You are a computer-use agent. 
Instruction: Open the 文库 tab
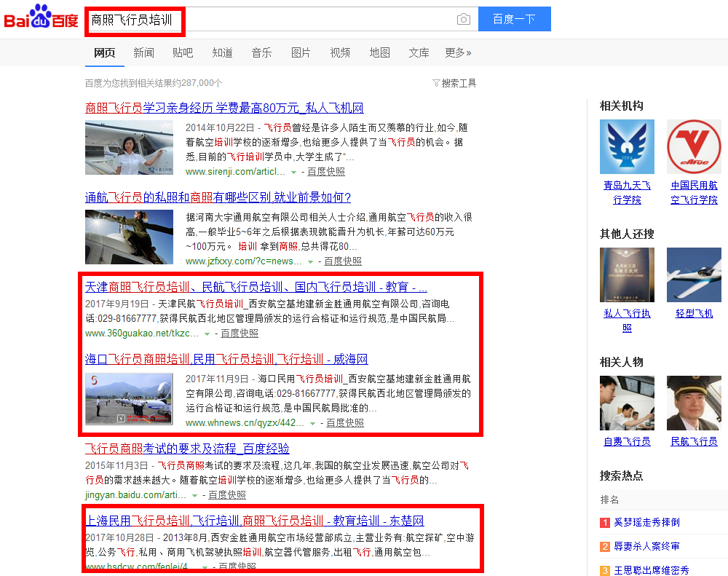point(419,53)
